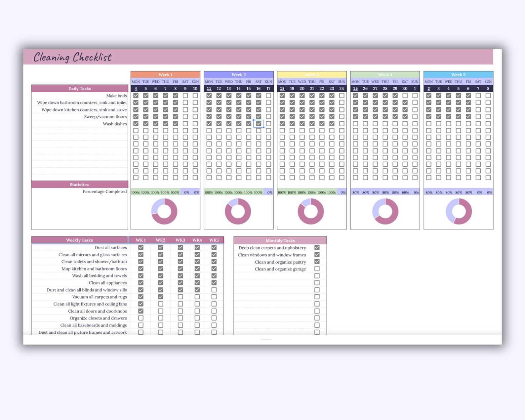Select Clean all appliances label
The height and width of the screenshot is (420, 525).
point(108,283)
